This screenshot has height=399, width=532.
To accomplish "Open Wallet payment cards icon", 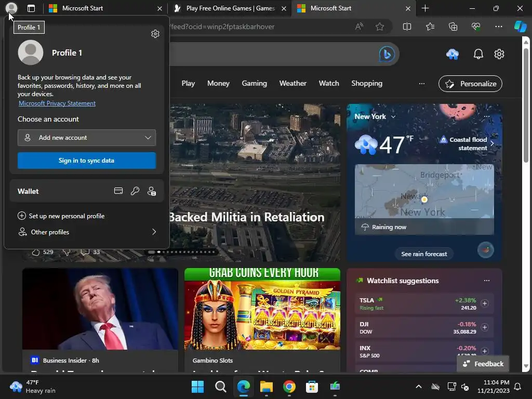I will [118, 191].
